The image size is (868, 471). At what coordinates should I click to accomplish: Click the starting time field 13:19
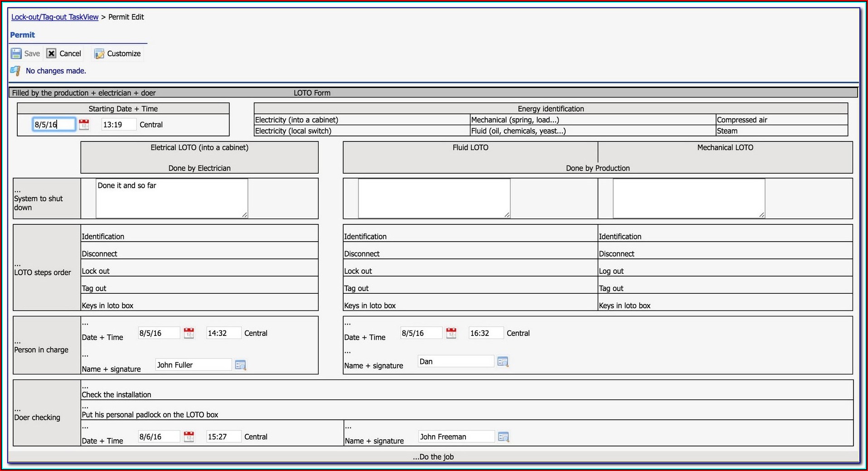(x=118, y=125)
